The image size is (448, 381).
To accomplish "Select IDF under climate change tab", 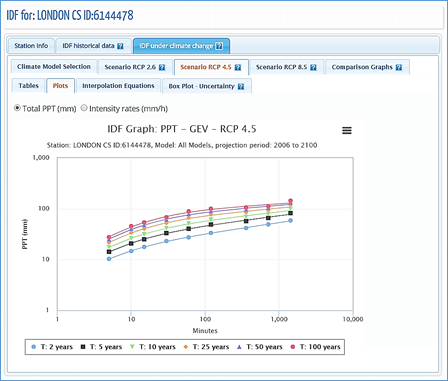I will [181, 46].
